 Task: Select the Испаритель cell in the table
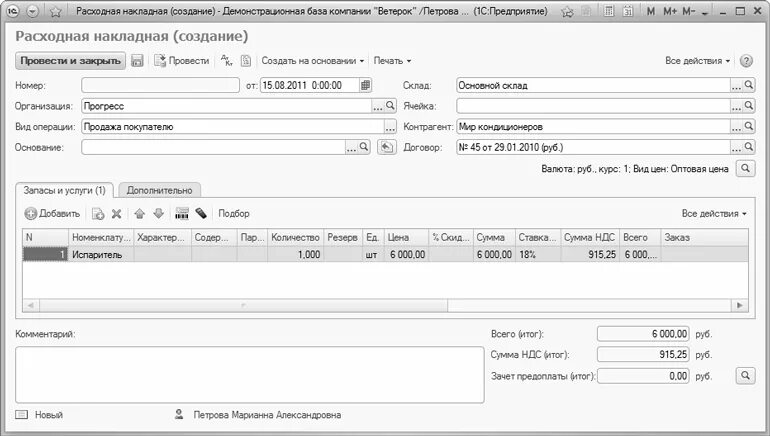[x=101, y=254]
